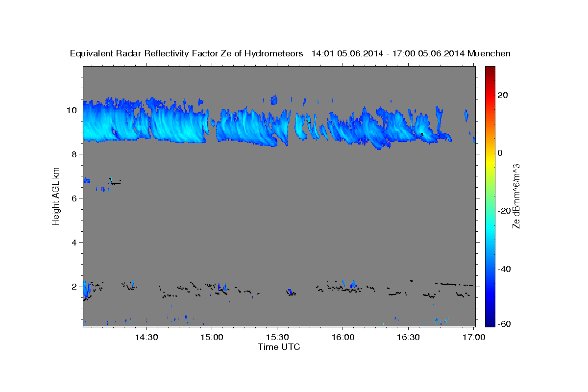Click the 'Ze dBmm^6/m^3' colorbar label
Viewport: 588px width, 392px height.
(515, 196)
